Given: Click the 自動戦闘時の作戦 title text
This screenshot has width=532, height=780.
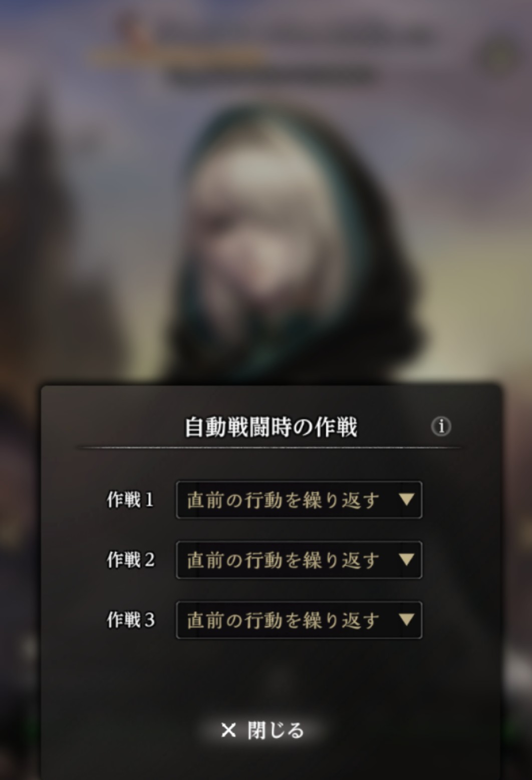Looking at the screenshot, I should 271,427.
